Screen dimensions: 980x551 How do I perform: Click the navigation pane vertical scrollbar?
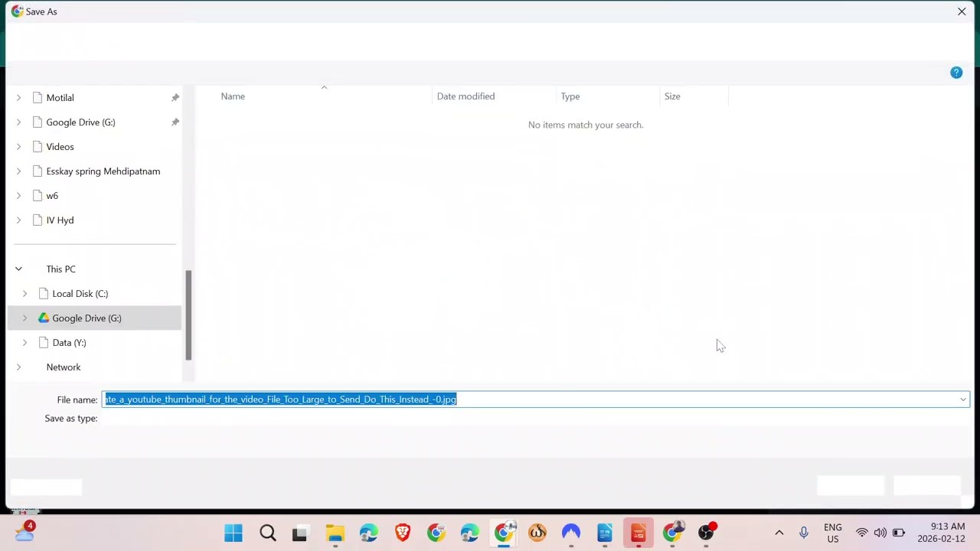(x=188, y=315)
